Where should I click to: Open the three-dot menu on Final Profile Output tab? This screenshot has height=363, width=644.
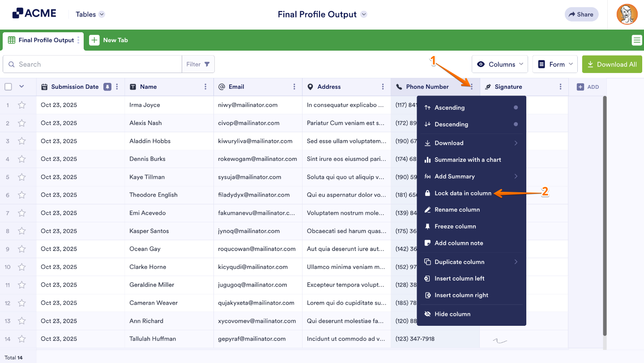click(x=79, y=40)
